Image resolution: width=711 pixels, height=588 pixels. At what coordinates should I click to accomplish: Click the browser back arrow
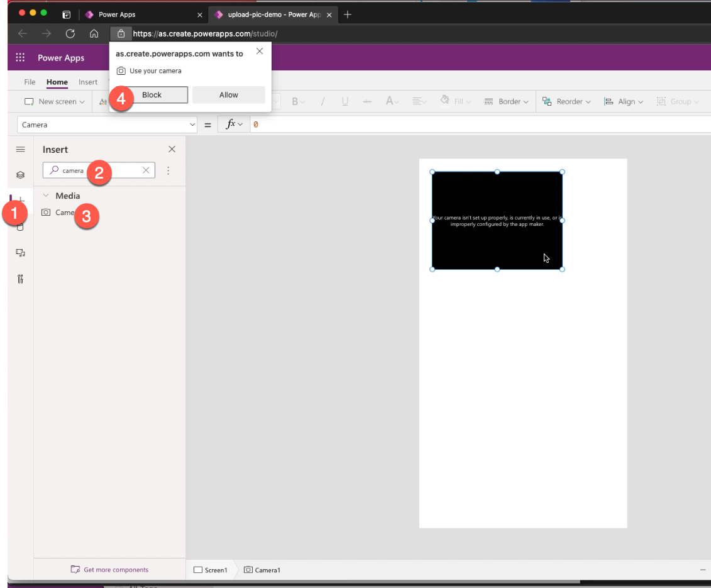(23, 33)
